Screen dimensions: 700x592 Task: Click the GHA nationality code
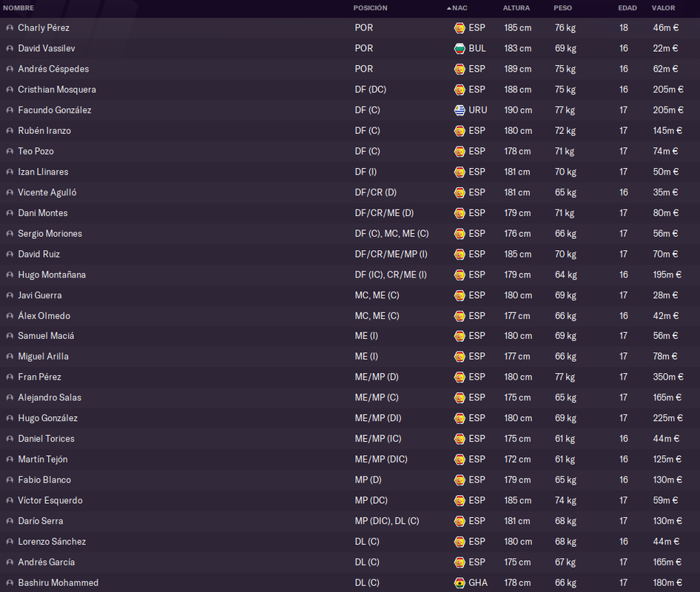(478, 582)
